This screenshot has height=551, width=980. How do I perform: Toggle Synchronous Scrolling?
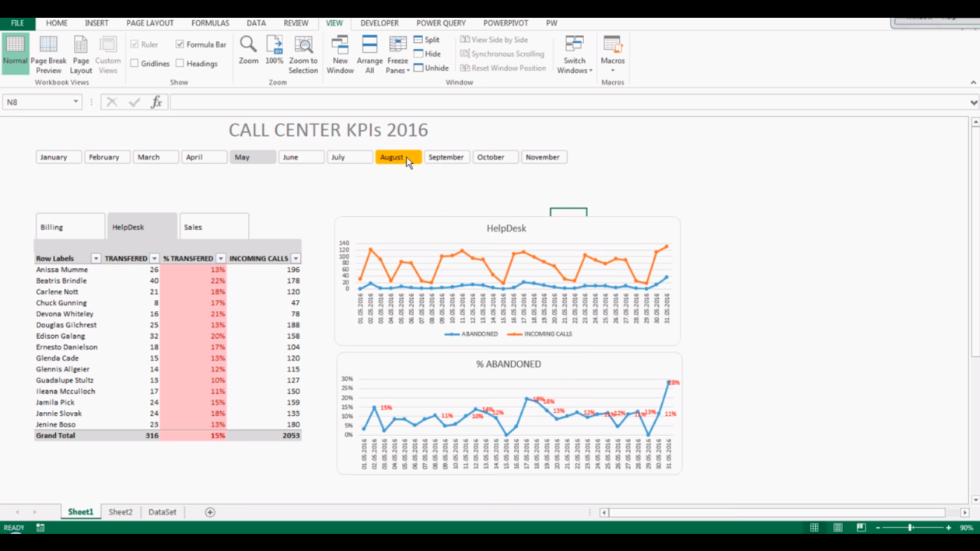[502, 54]
